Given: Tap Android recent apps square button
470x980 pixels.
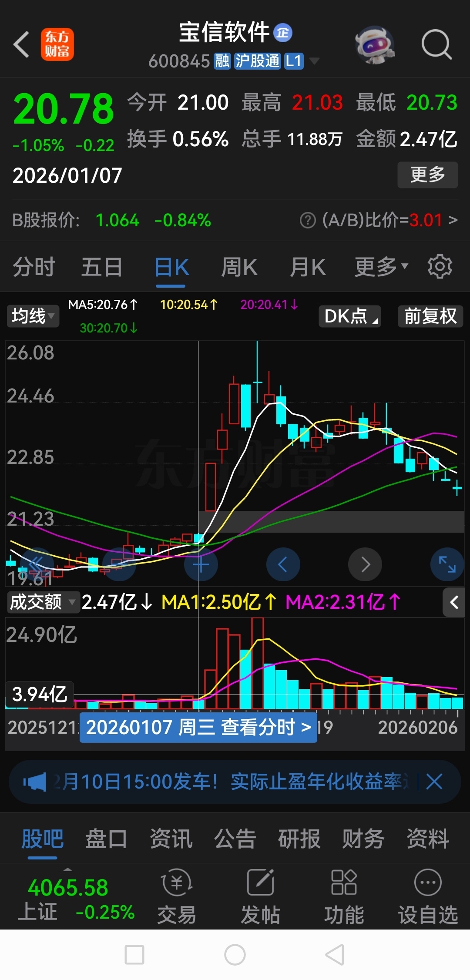Looking at the screenshot, I should coord(134,955).
